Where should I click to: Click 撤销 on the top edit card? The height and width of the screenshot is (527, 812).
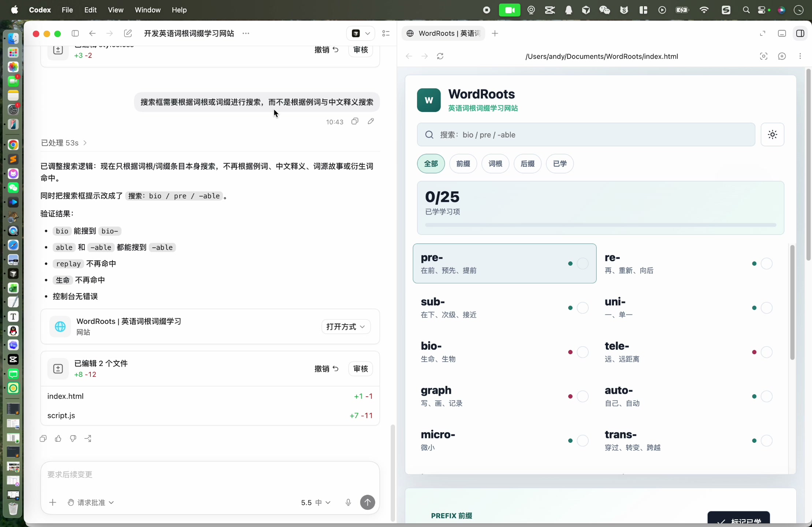pyautogui.click(x=327, y=50)
